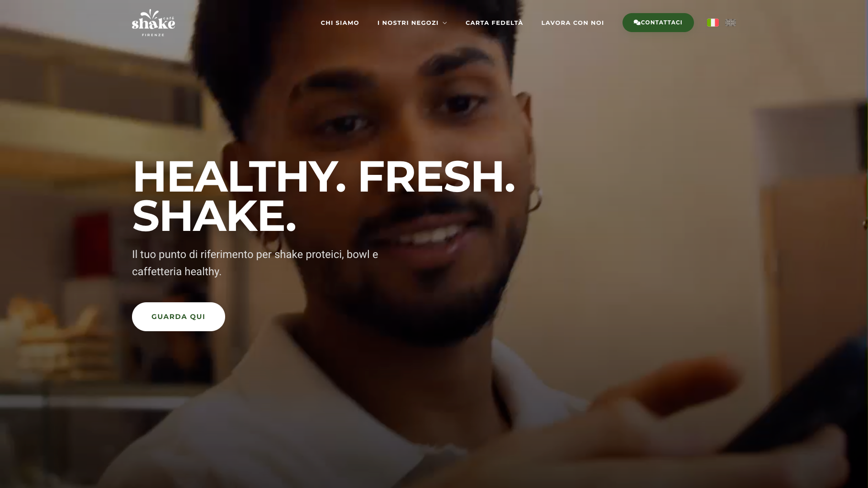The height and width of the screenshot is (488, 868).
Task: Switch language with the Italian flag
Action: [x=713, y=23]
